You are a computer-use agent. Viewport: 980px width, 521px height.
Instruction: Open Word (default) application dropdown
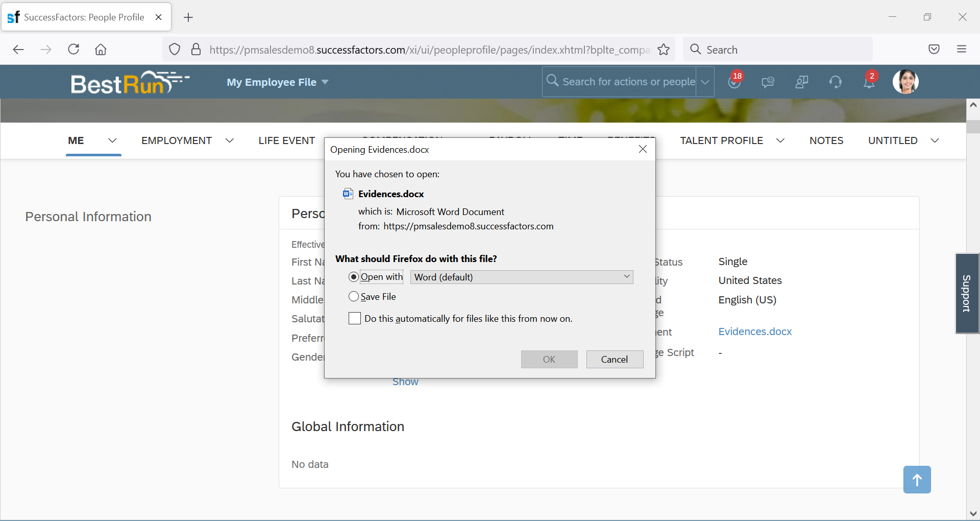[522, 277]
